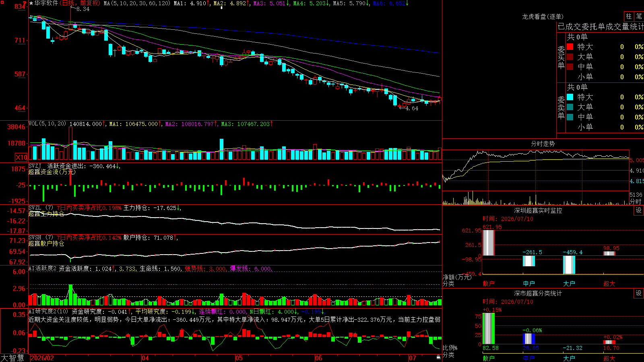The width and height of the screenshot is (644, 362).
Task: Click the 时间: 2026/07/10 label in 实时监控
Action: click(508, 219)
